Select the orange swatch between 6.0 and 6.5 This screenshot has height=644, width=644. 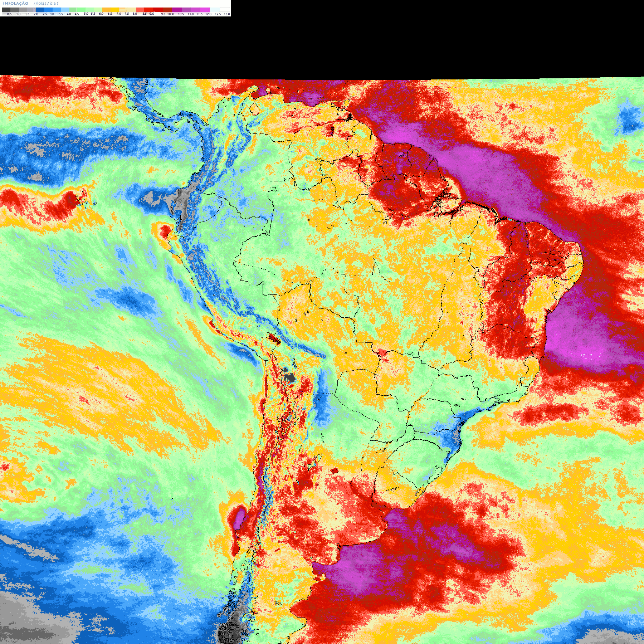(x=106, y=10)
